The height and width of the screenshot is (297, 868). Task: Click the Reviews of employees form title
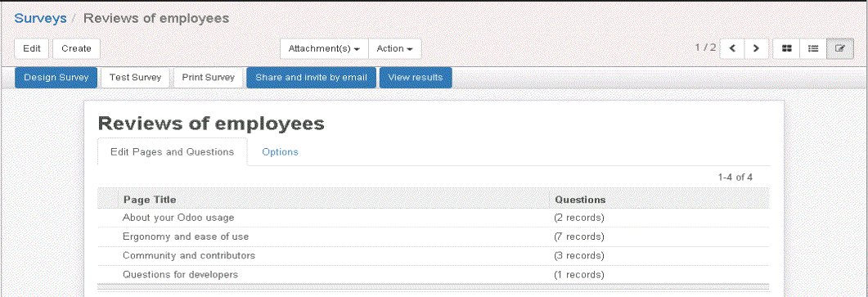pos(211,124)
